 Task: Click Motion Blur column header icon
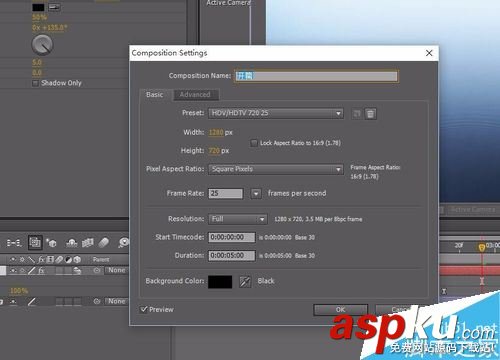(59, 259)
